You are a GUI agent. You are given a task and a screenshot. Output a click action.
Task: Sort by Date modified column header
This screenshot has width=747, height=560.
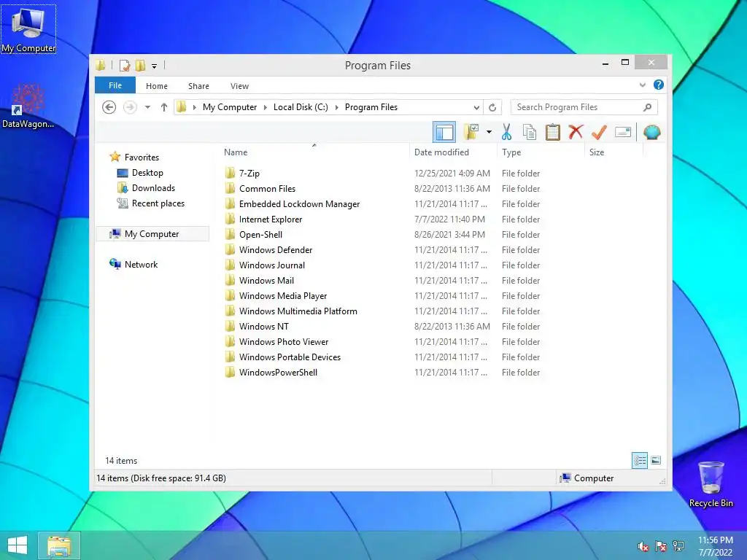[453, 152]
